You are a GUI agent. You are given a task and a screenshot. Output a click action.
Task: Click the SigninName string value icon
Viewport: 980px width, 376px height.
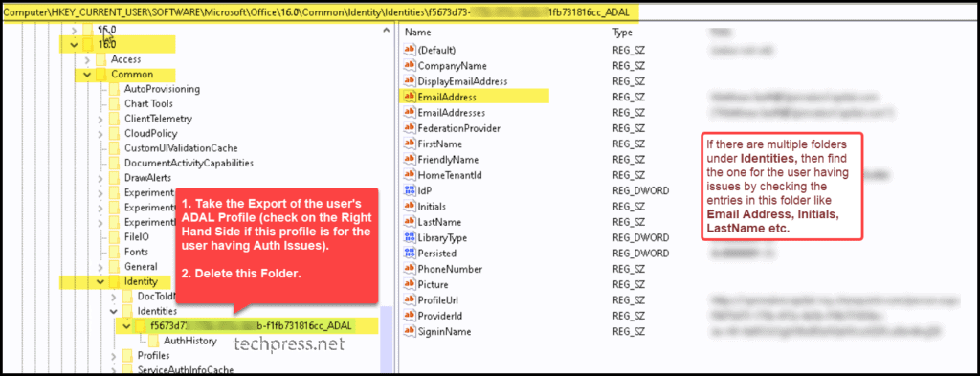pos(410,331)
